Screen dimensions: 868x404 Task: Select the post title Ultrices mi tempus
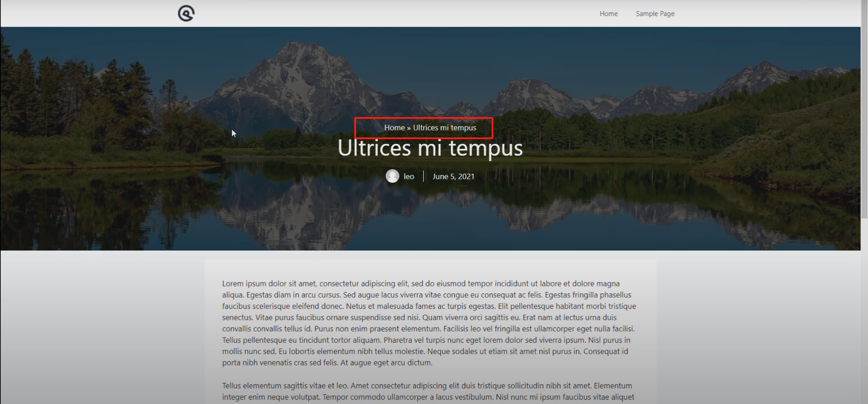pyautogui.click(x=430, y=148)
